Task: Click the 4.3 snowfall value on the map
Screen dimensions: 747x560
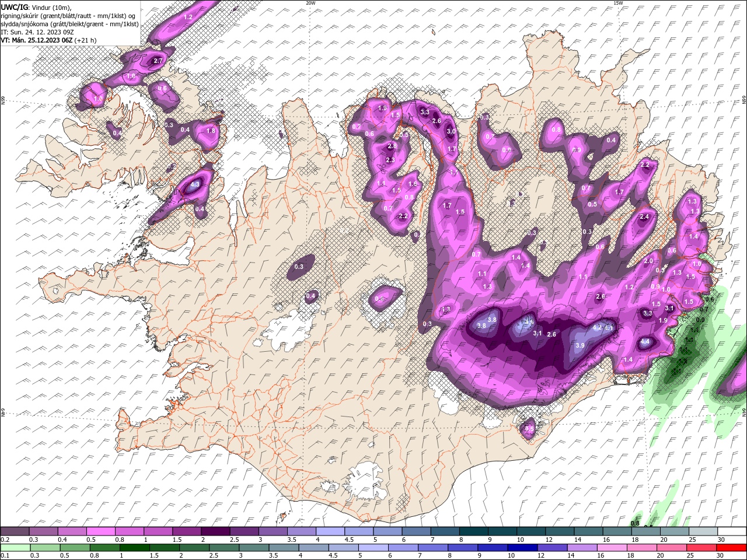Action: [x=195, y=184]
